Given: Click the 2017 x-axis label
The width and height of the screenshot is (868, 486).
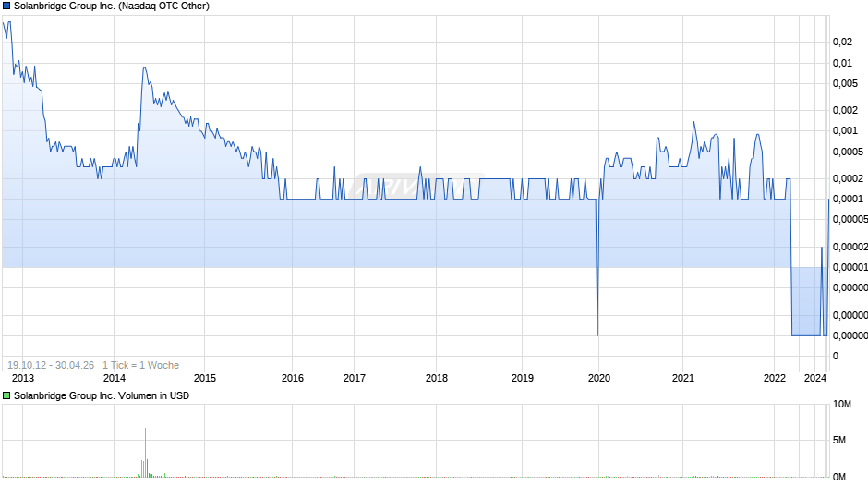Looking at the screenshot, I should pos(355,378).
